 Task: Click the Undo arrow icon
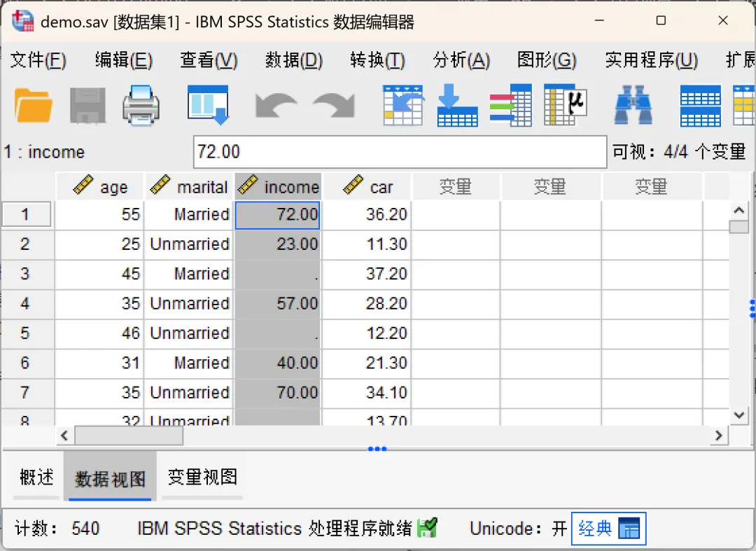tap(276, 105)
